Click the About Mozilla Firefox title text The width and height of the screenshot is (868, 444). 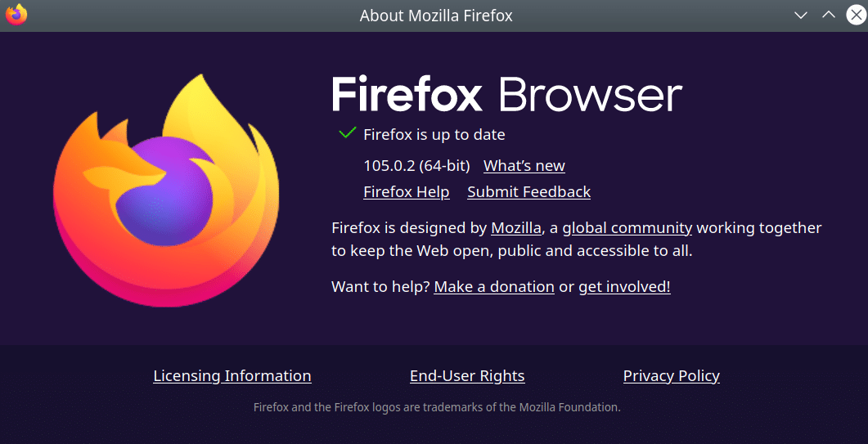tap(436, 16)
